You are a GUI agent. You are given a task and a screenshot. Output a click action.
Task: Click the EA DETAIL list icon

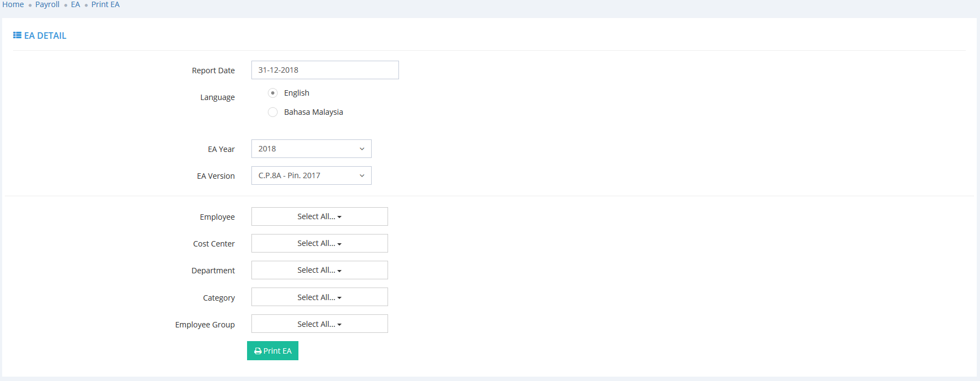[x=17, y=36]
